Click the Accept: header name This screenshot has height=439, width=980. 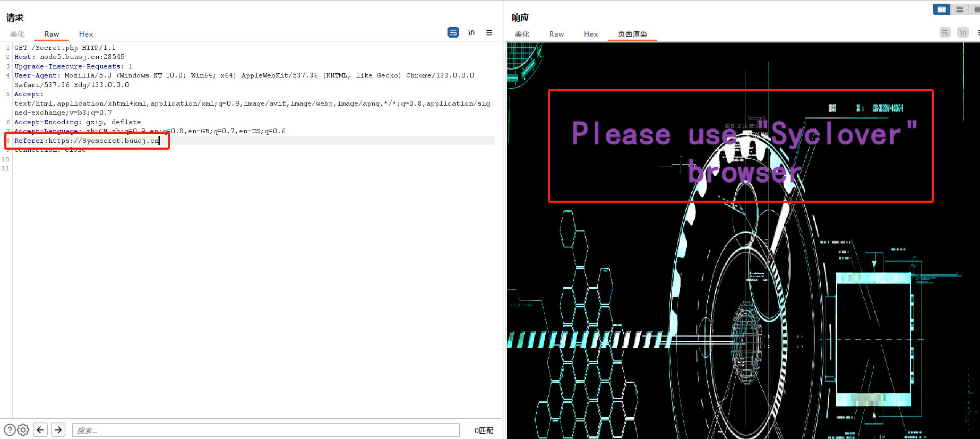tap(29, 94)
